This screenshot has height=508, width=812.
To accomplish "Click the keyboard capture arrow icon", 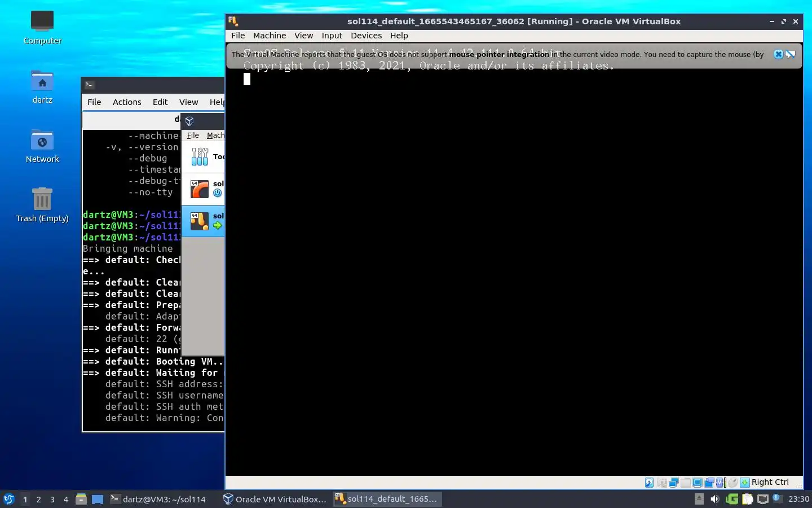I will (x=745, y=483).
